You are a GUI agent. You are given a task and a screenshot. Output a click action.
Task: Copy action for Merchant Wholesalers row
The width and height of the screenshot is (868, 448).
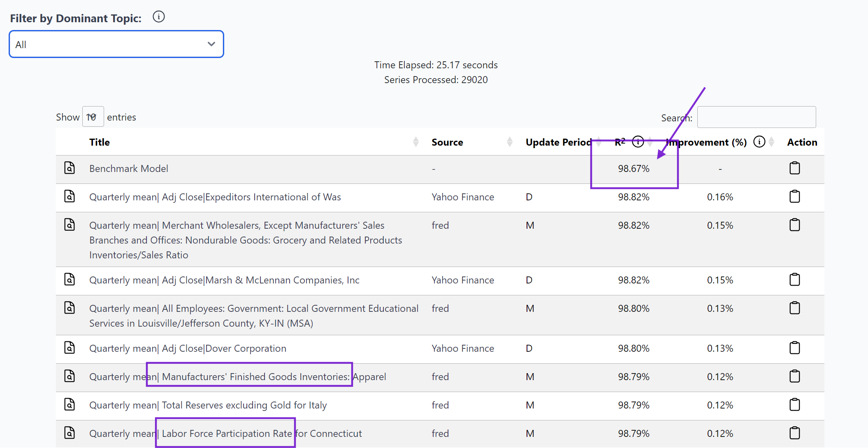(794, 225)
